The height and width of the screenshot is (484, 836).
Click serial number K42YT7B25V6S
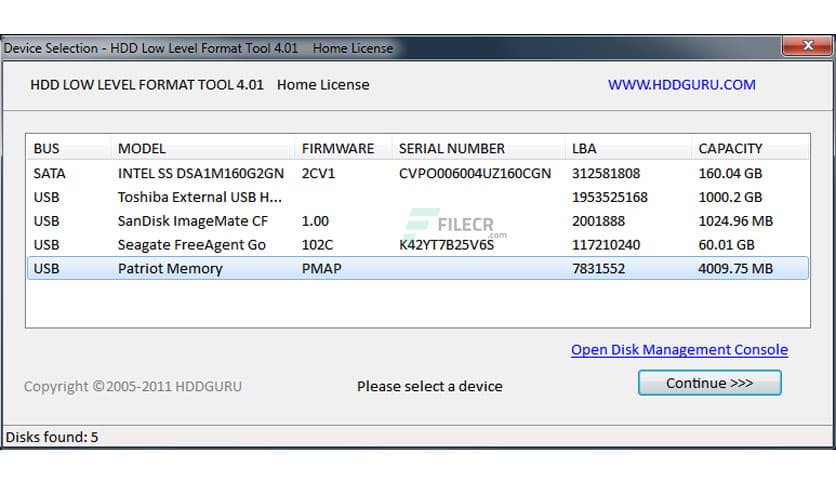447,245
